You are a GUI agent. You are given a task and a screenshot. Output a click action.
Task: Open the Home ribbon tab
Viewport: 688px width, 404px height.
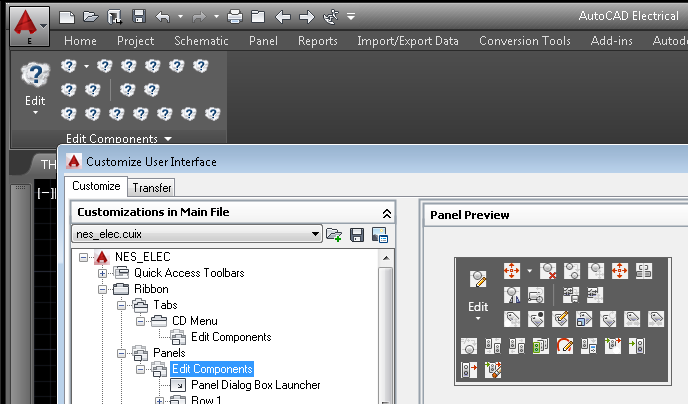[x=80, y=41]
